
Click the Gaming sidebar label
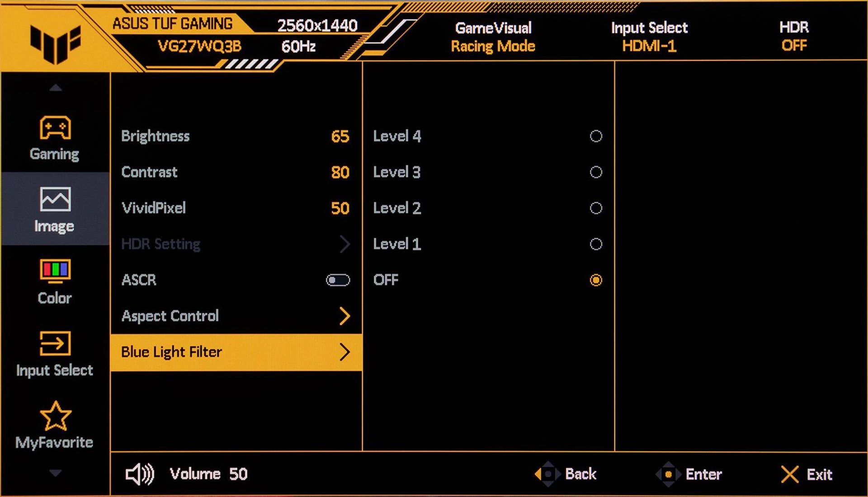(x=55, y=154)
